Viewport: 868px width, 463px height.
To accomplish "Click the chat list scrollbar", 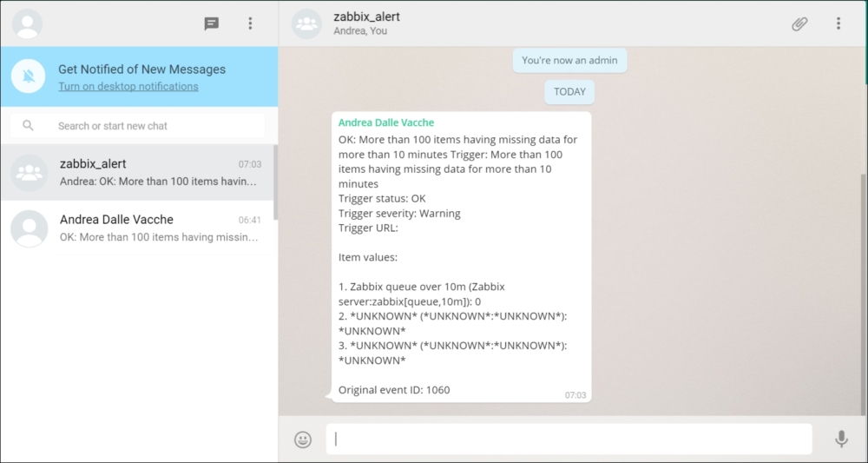I will point(275,182).
